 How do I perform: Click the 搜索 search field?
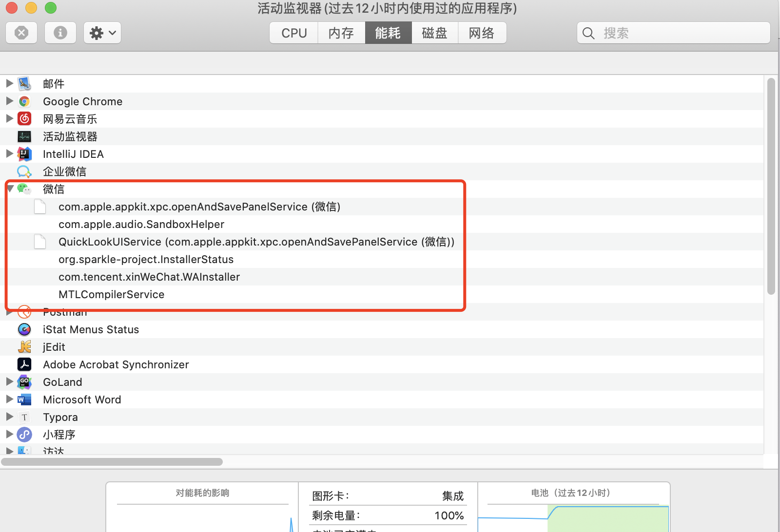(x=674, y=33)
